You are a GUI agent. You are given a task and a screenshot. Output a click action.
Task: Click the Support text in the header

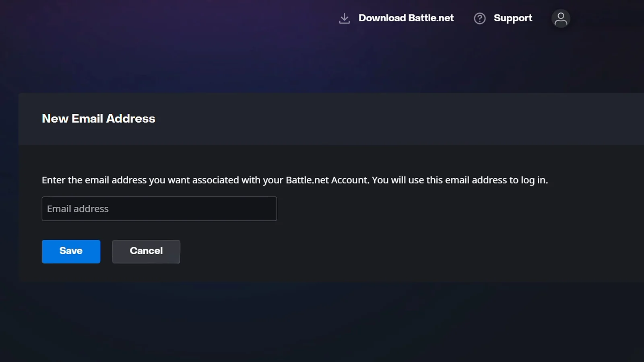click(x=513, y=18)
